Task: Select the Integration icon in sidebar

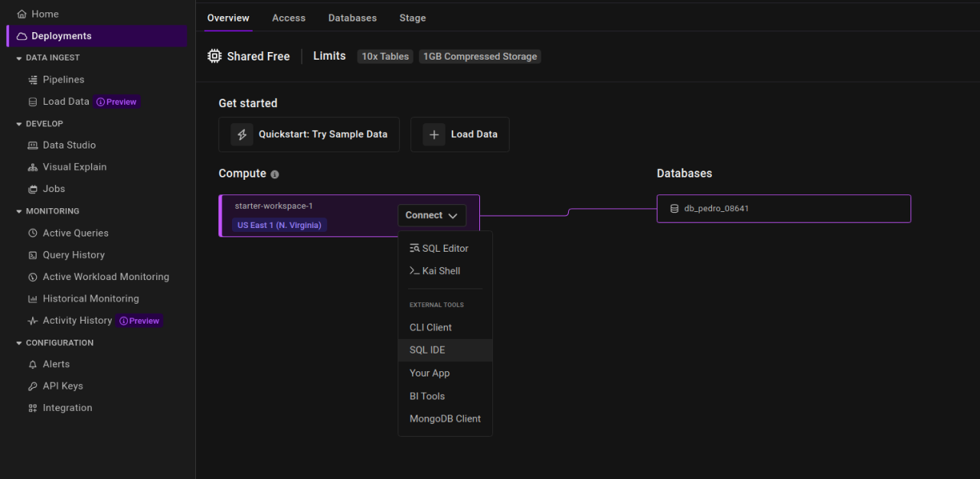Action: tap(32, 408)
